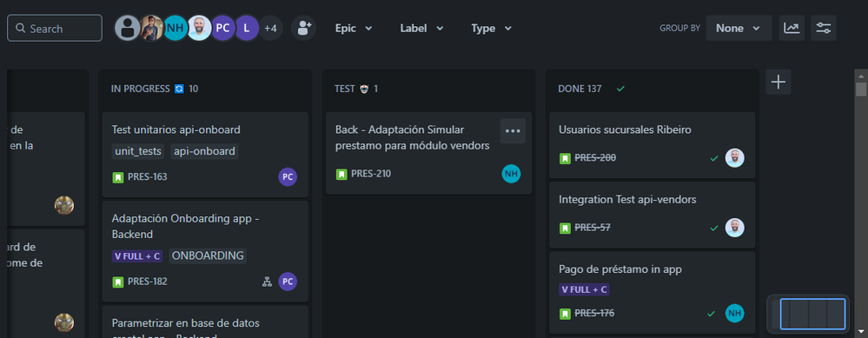Click the subtasks hierarchy icon on PRES-182
Viewport: 868px width, 338px height.
click(267, 282)
